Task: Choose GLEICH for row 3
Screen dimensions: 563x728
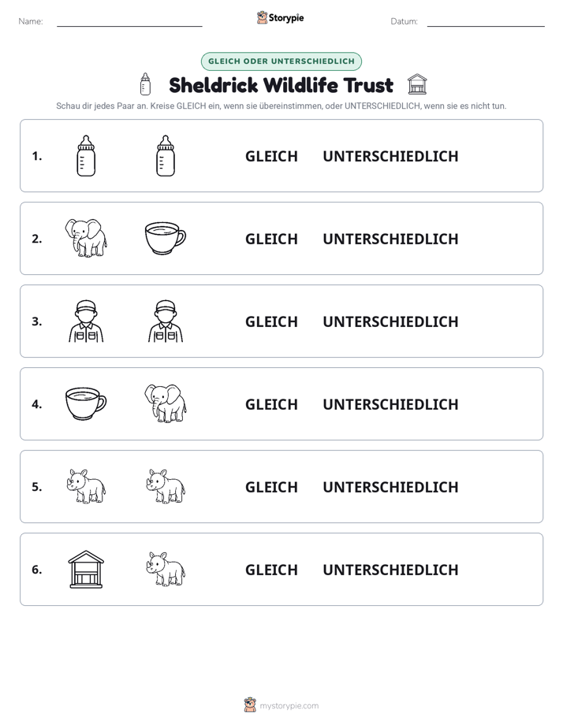Action: tap(271, 321)
